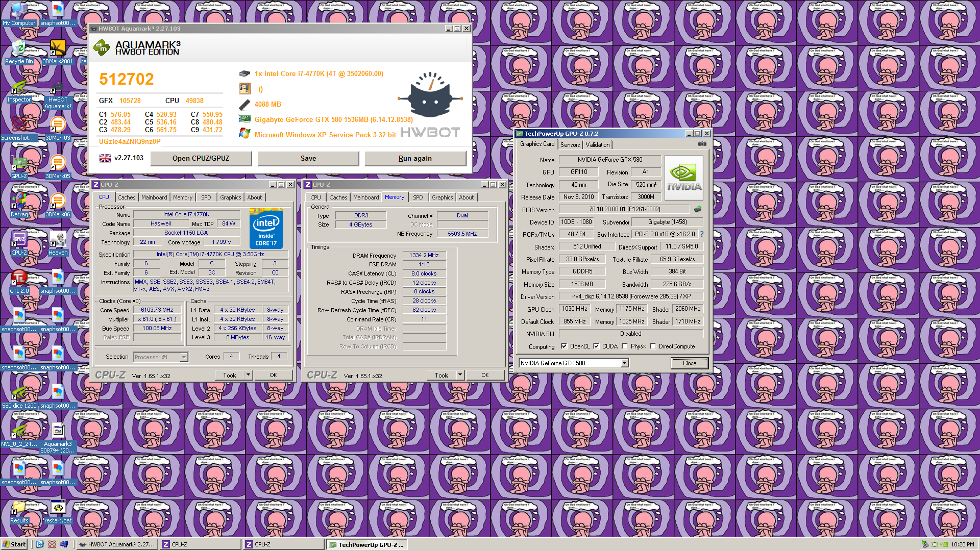The image size is (980, 551).
Task: Click GPU Name field NVIDIA GeForce GTX 580
Action: [610, 160]
